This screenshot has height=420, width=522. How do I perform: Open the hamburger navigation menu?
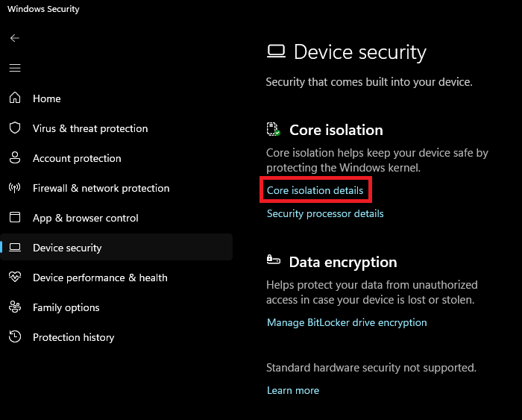click(15, 68)
